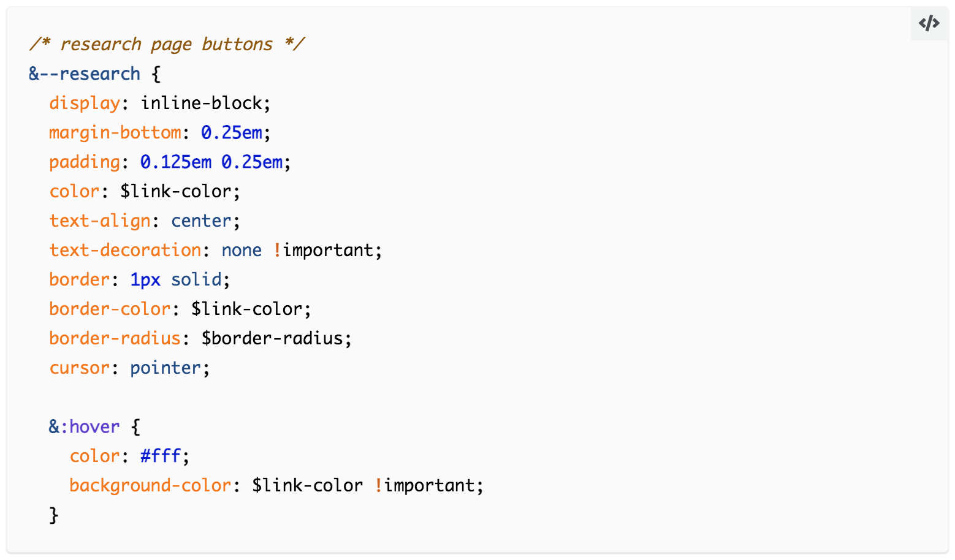Click the 'research page buttons' comment line
Viewport: 955px width, 560px height.
coord(166,44)
